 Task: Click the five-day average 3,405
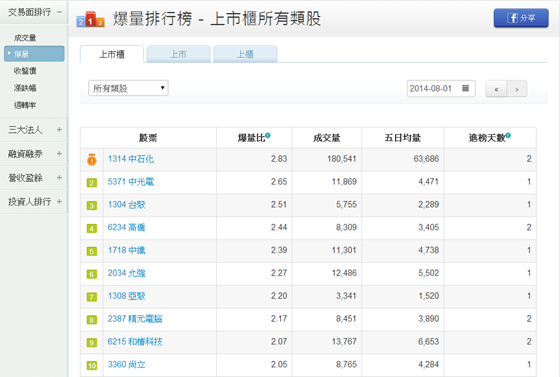click(x=429, y=227)
